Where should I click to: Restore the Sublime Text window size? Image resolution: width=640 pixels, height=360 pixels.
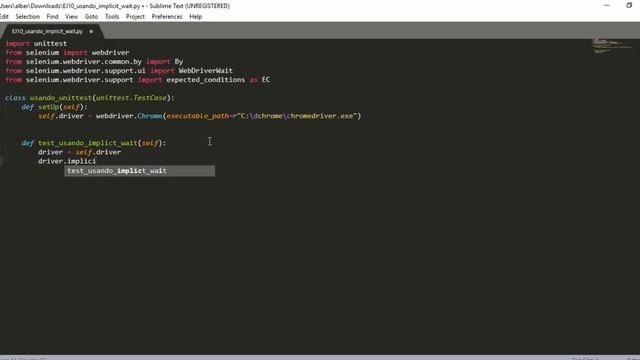point(629,6)
